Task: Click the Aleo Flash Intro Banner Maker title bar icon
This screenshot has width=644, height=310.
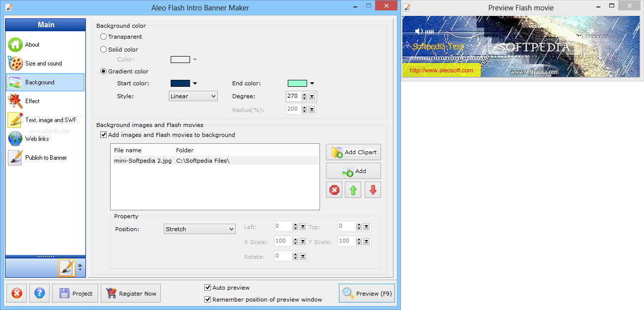Action: (x=8, y=7)
